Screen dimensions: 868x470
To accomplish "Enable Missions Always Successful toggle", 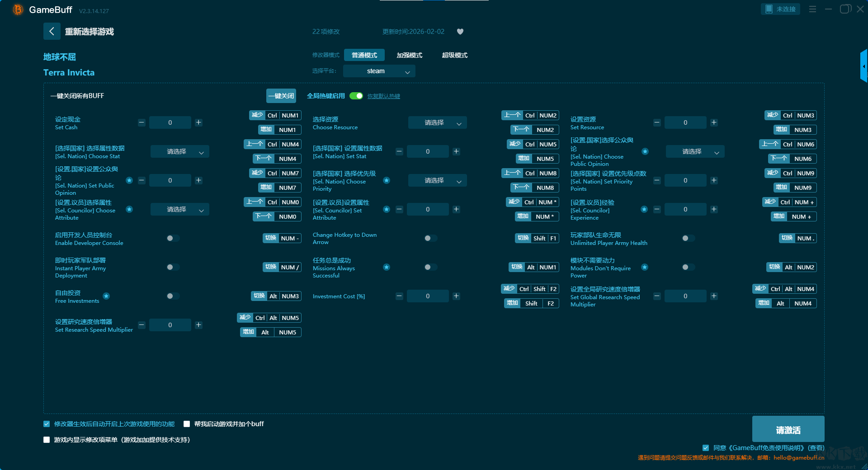I will (x=431, y=267).
